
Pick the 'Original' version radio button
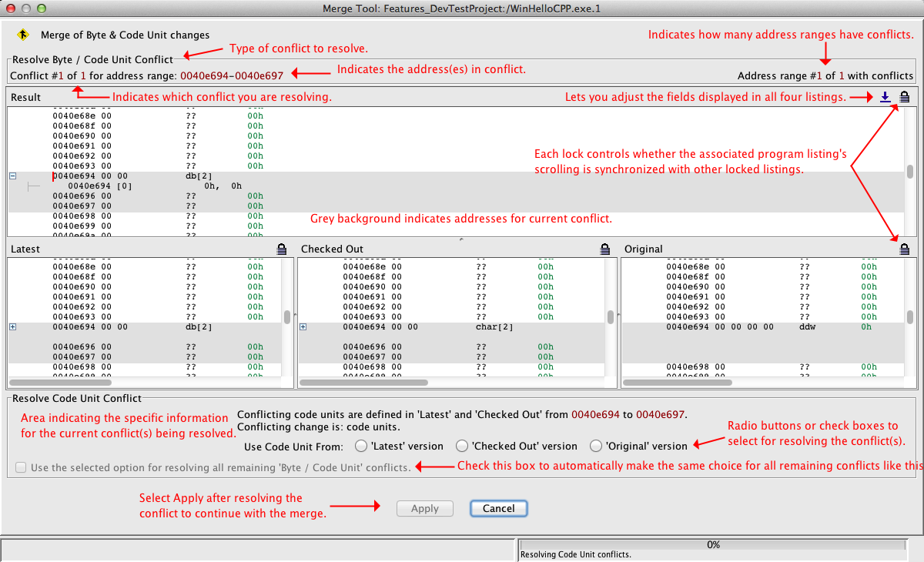click(596, 446)
